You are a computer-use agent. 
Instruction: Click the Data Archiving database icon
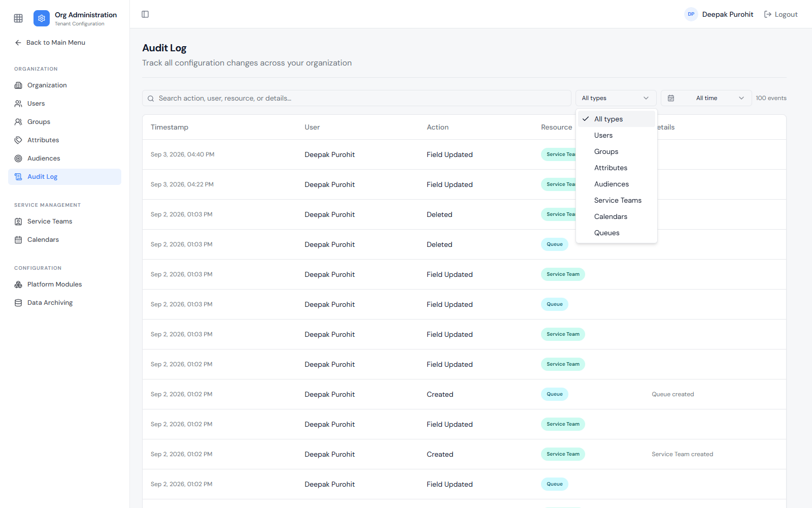pos(18,303)
